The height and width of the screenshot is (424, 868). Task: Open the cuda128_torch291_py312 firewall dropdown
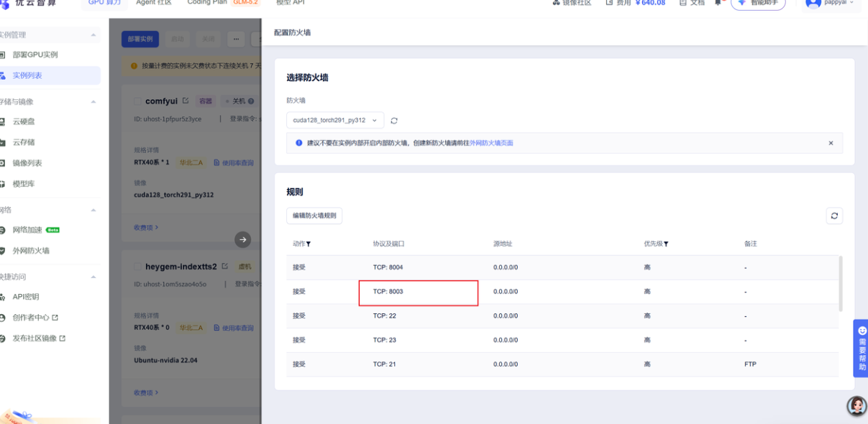[x=335, y=120]
